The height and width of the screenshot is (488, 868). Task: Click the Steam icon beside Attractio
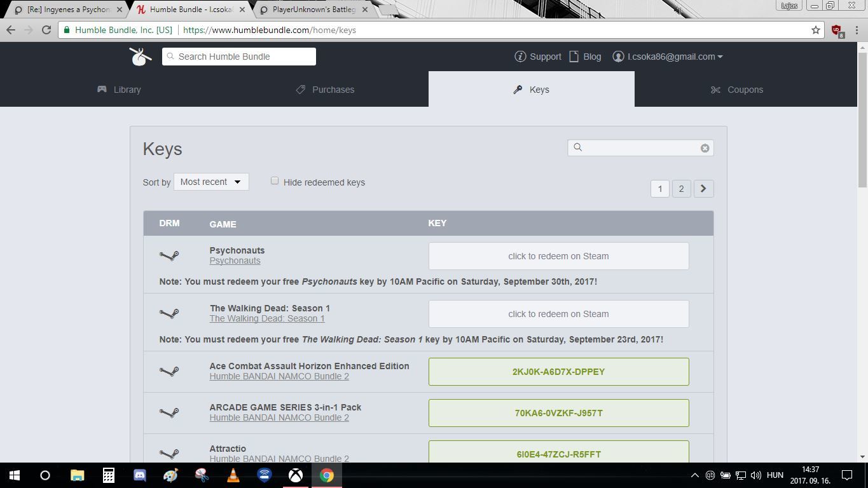[169, 454]
